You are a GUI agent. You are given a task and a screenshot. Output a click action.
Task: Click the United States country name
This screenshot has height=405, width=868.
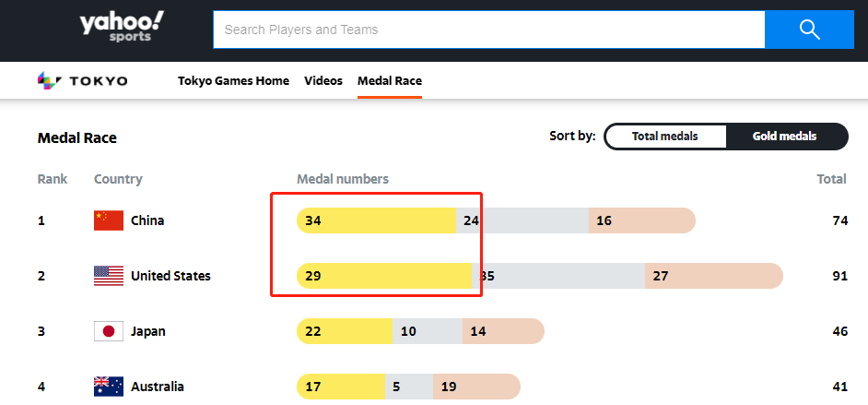click(x=170, y=276)
